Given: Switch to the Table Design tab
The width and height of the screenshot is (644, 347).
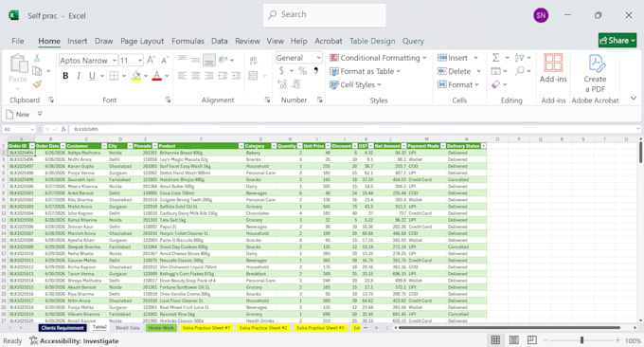Looking at the screenshot, I should click(372, 41).
